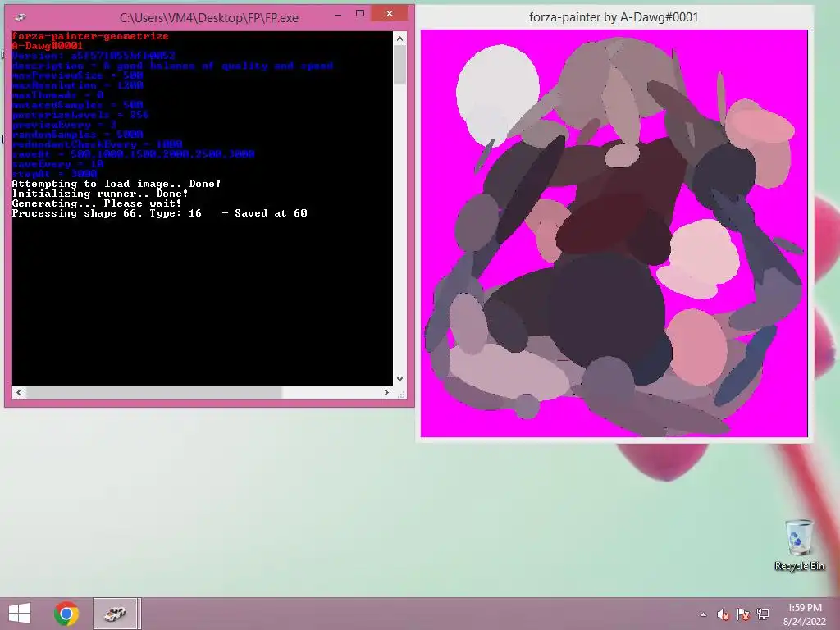Click the red 'forza-painter-geometrize' line
Viewport: 840px width, 630px height.
point(90,36)
